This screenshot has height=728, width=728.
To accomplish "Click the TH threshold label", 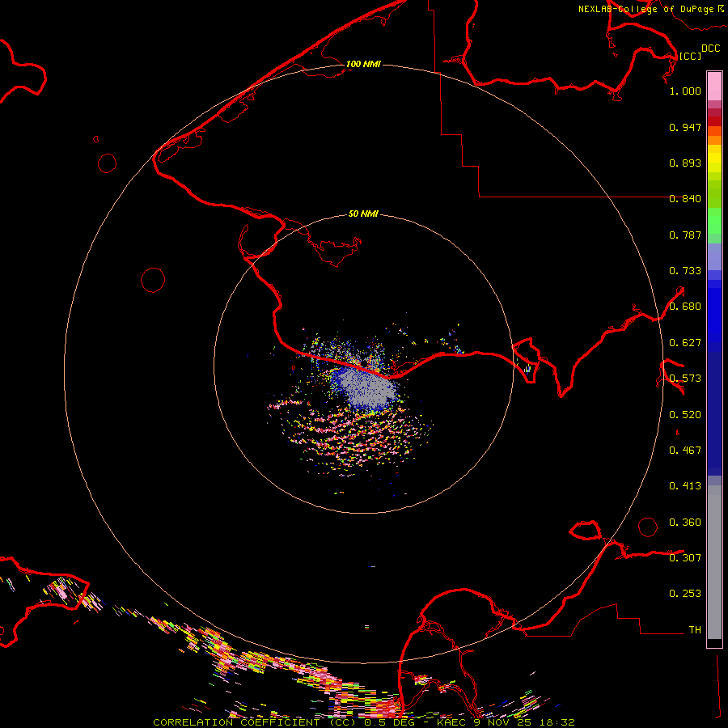I will [x=695, y=630].
